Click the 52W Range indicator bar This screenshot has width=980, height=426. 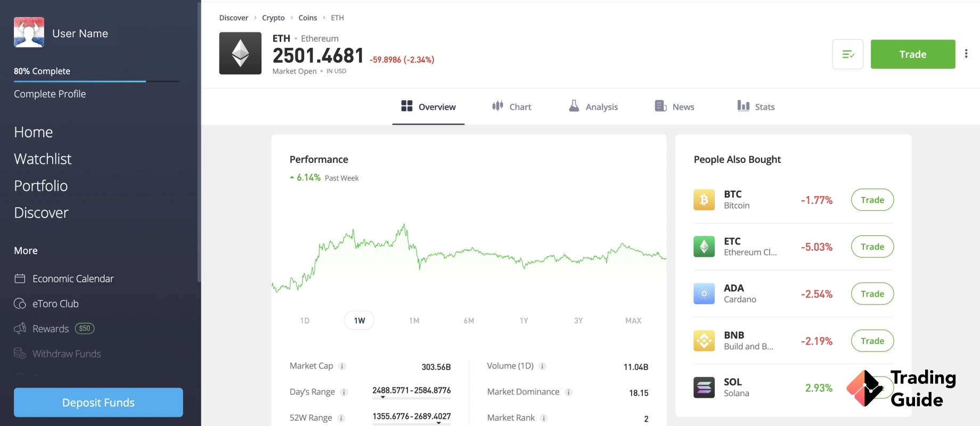(x=411, y=423)
